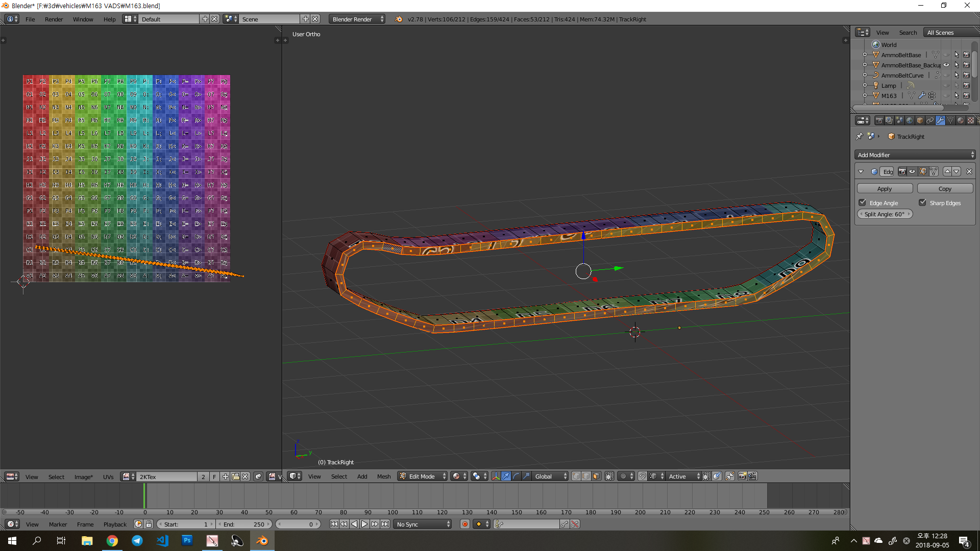Image resolution: width=980 pixels, height=551 pixels.
Task: Expand the AmmoBeltBase tree item
Action: coord(865,55)
